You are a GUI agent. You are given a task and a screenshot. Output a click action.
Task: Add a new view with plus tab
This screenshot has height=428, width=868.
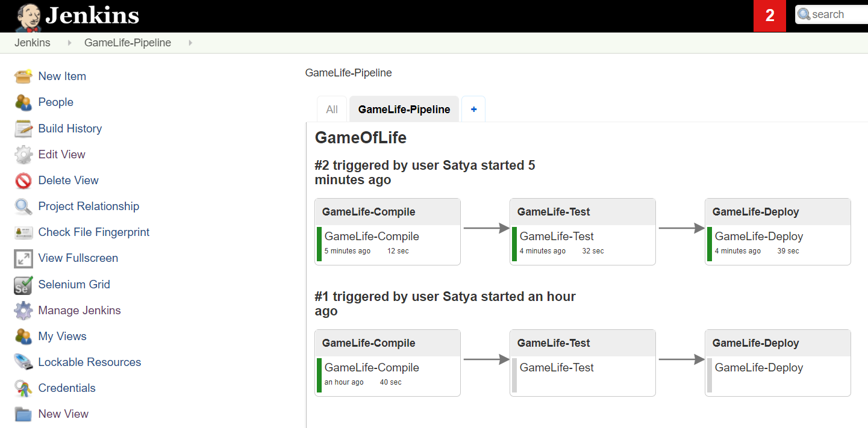[x=473, y=110]
